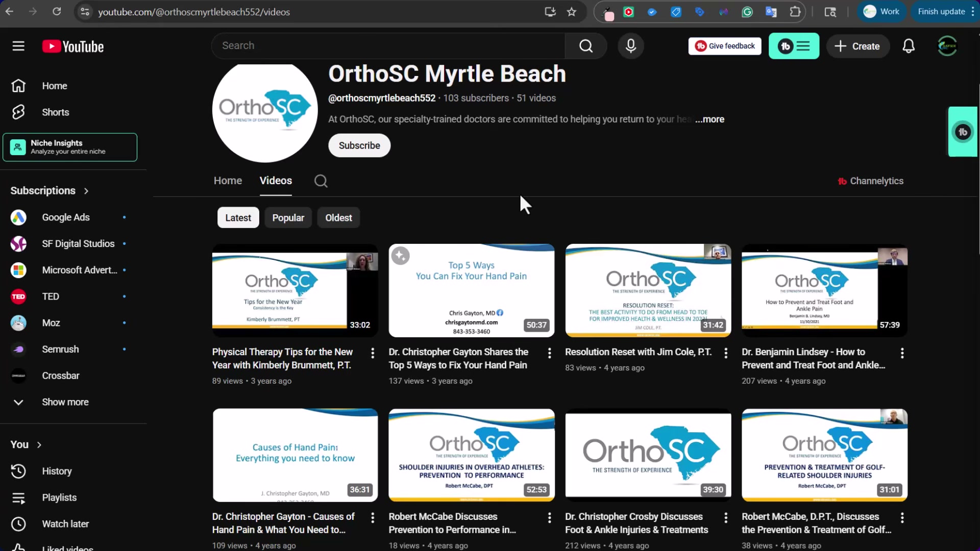Viewport: 980px width, 551px height.
Task: Play the Resolution Reset video thumbnail
Action: tap(648, 290)
